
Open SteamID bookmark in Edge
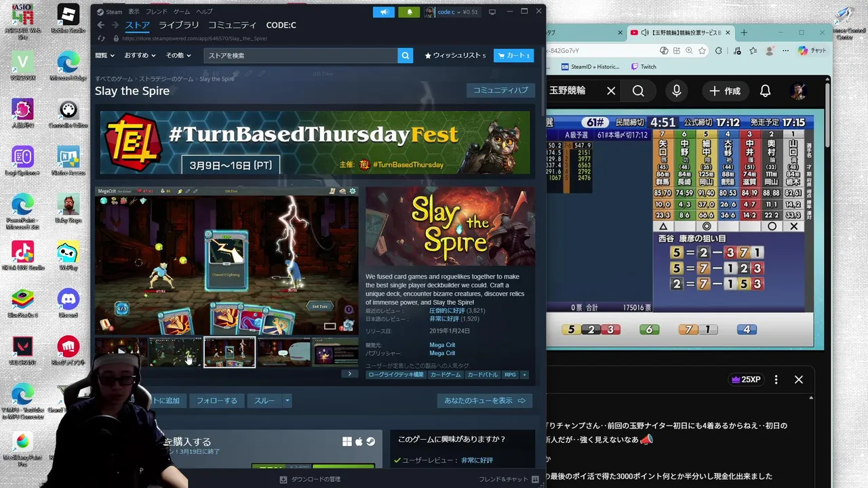tap(590, 66)
